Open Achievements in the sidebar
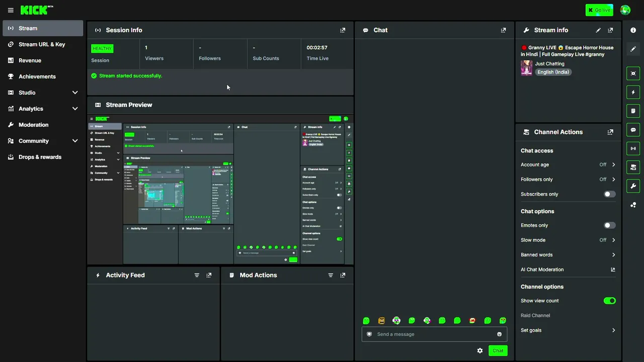644x362 pixels. pos(43,76)
